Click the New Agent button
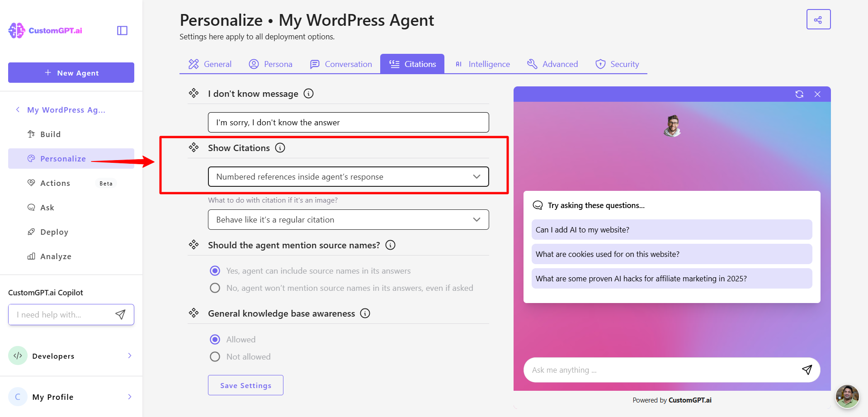 click(71, 73)
